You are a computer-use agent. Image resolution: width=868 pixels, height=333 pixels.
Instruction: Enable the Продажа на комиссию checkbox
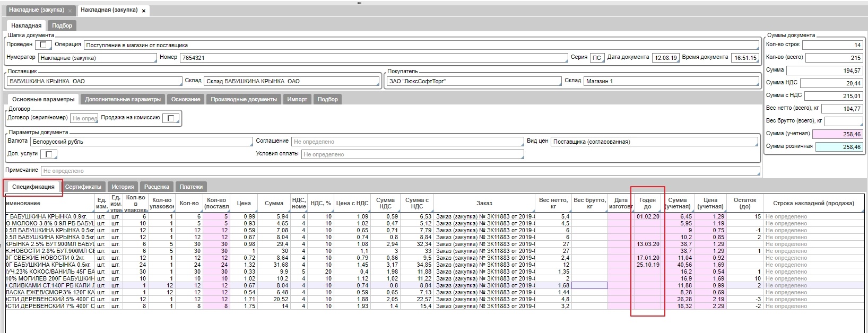(x=170, y=118)
